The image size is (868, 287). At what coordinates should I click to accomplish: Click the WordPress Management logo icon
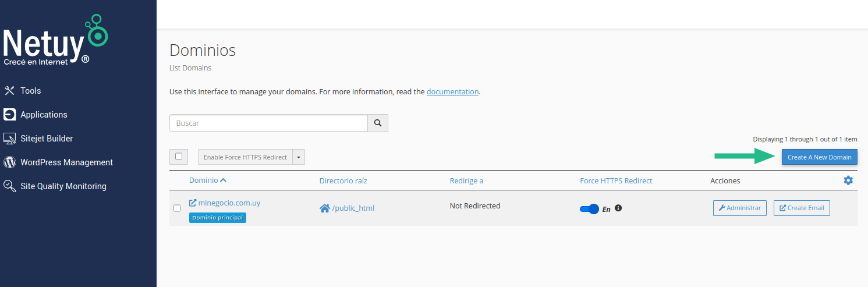point(9,162)
